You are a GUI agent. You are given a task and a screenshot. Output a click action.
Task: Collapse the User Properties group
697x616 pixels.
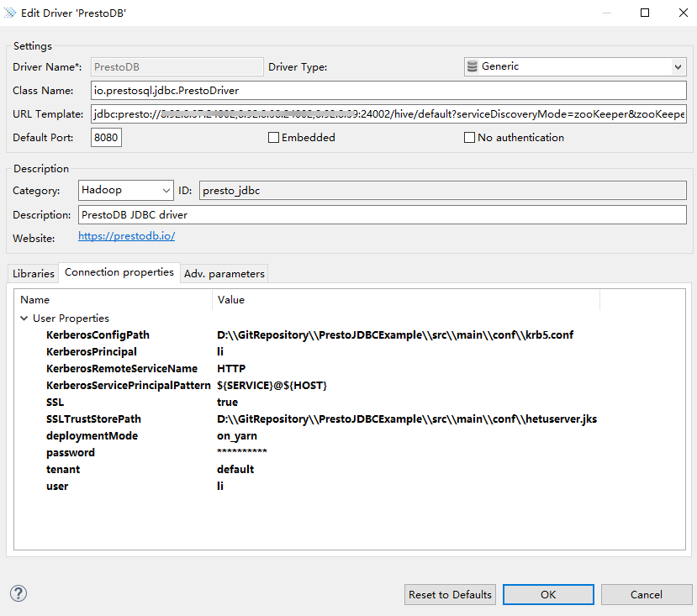[24, 319]
